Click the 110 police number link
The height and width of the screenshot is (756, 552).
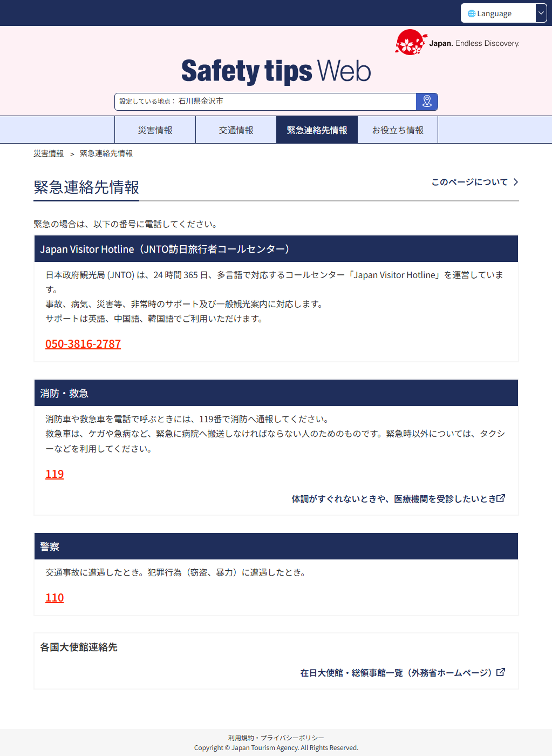tap(54, 598)
